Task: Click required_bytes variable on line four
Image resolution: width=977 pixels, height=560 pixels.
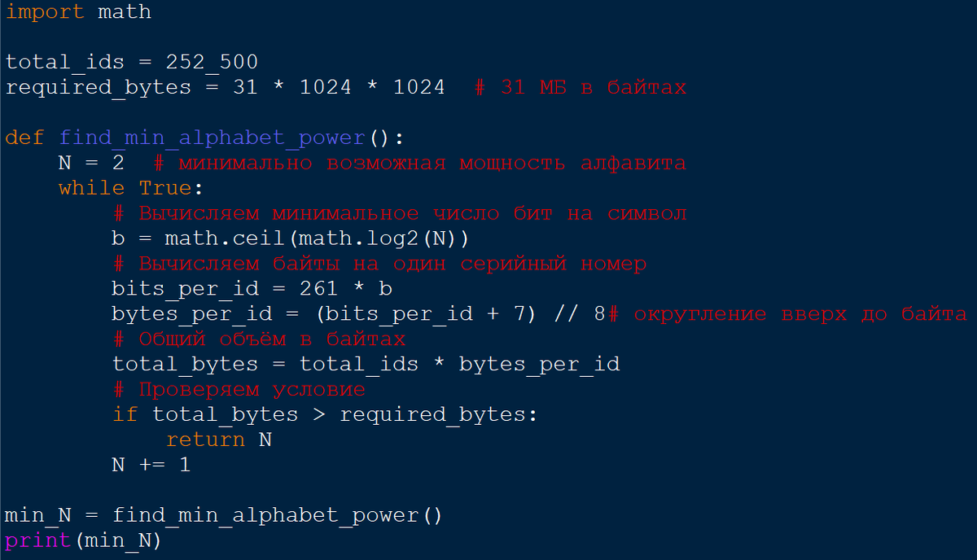Action: coord(99,88)
